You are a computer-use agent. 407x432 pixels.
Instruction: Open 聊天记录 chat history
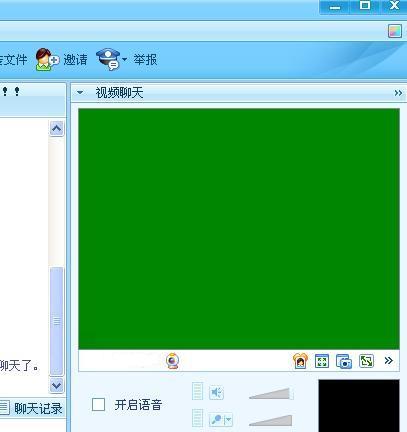pyautogui.click(x=38, y=408)
